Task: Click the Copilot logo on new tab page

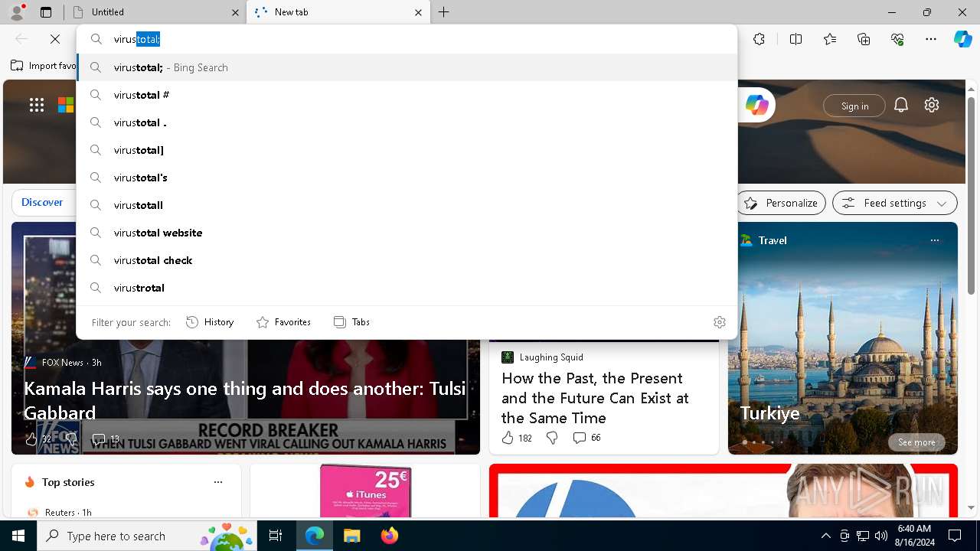Action: tap(756, 105)
